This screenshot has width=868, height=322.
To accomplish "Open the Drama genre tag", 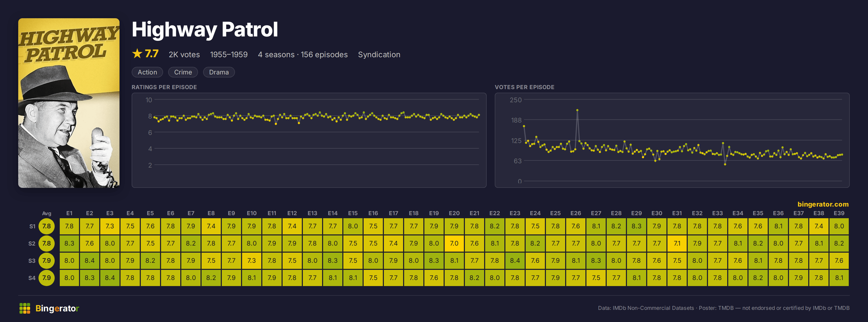I will (x=219, y=72).
